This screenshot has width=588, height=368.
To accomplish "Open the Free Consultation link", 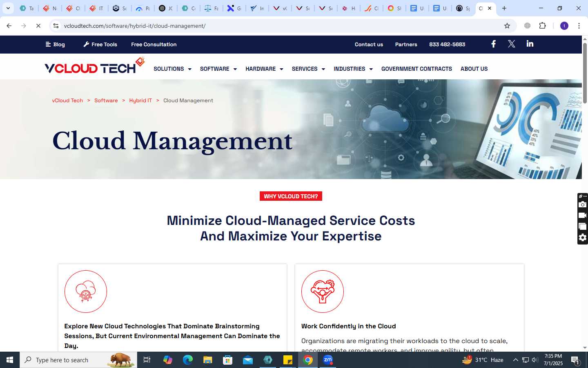I will pyautogui.click(x=154, y=44).
